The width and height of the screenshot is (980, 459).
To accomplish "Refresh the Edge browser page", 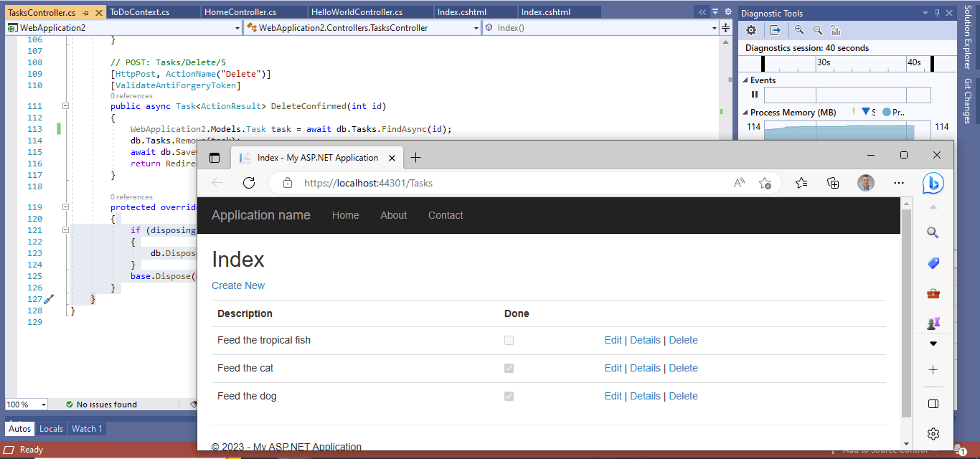I will pyautogui.click(x=249, y=183).
